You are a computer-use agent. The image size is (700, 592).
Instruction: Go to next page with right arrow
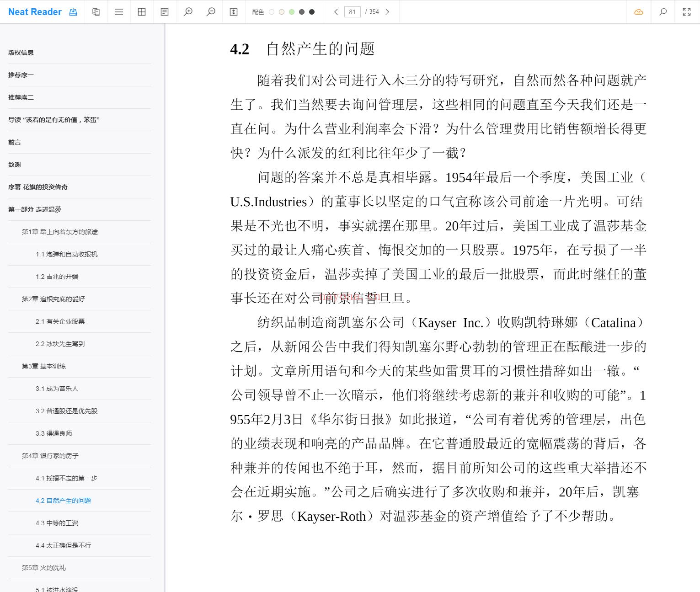[387, 12]
